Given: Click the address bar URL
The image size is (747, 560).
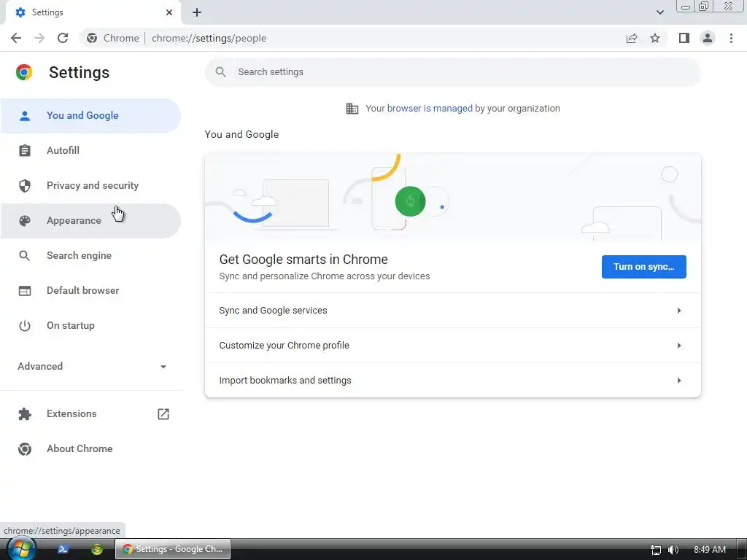Looking at the screenshot, I should pos(209,38).
